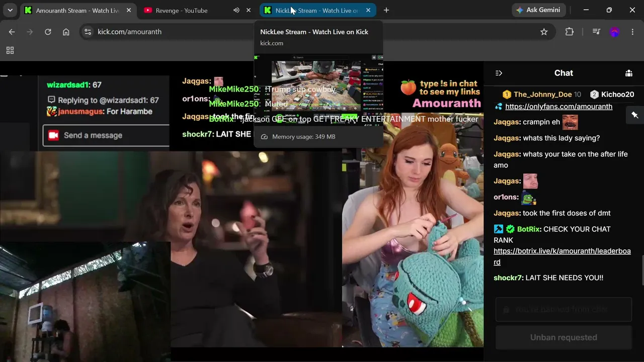Select The_Johnny_Doe in chat leaderboard
644x362 pixels.
pyautogui.click(x=543, y=95)
